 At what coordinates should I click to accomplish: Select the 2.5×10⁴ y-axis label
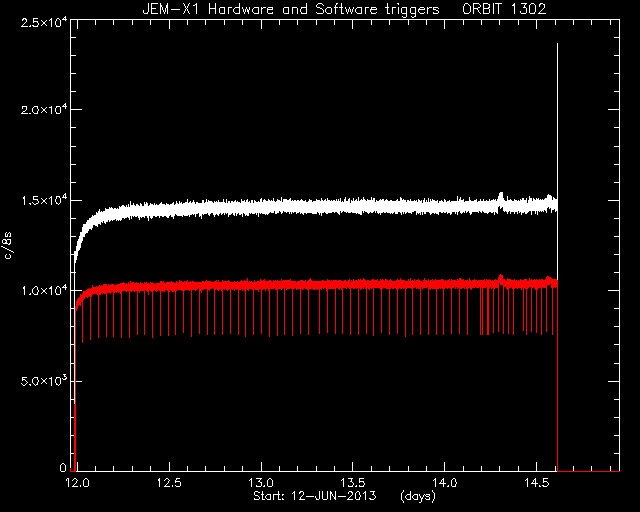coord(44,21)
